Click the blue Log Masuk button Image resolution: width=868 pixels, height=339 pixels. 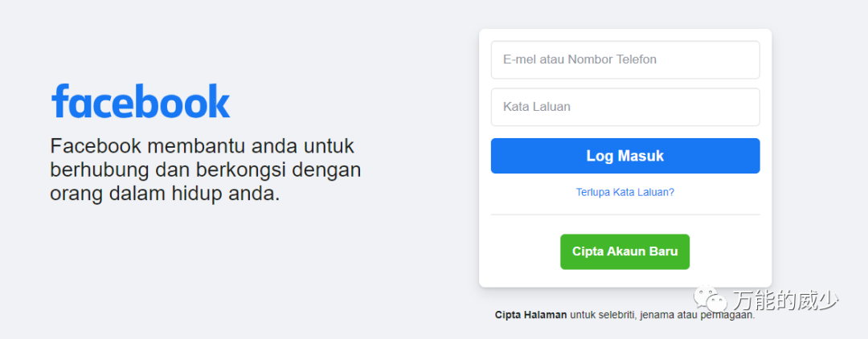[625, 156]
